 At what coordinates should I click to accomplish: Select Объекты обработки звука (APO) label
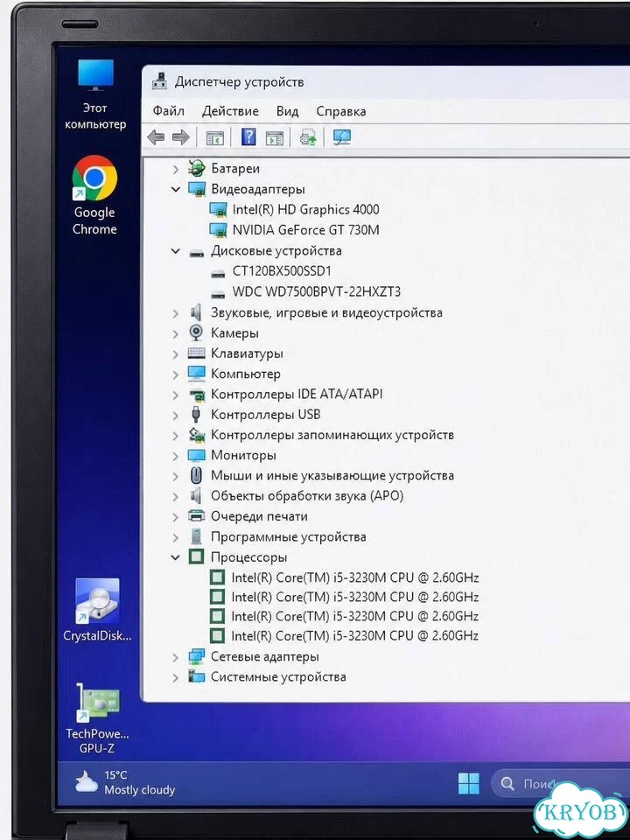[307, 496]
